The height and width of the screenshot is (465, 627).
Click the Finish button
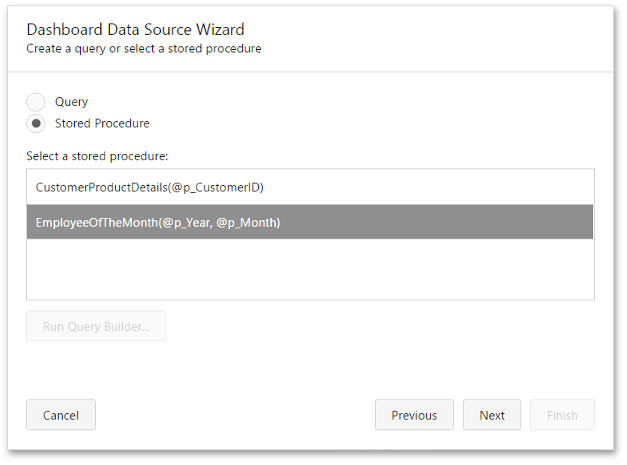click(x=562, y=415)
